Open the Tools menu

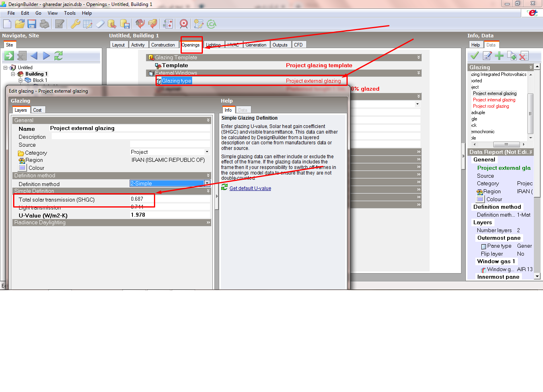tap(70, 13)
